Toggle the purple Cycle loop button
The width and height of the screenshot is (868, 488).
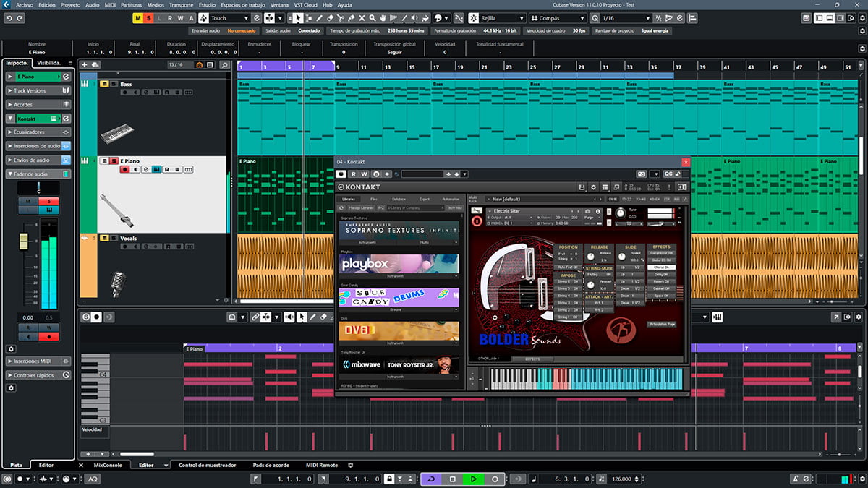click(x=432, y=479)
